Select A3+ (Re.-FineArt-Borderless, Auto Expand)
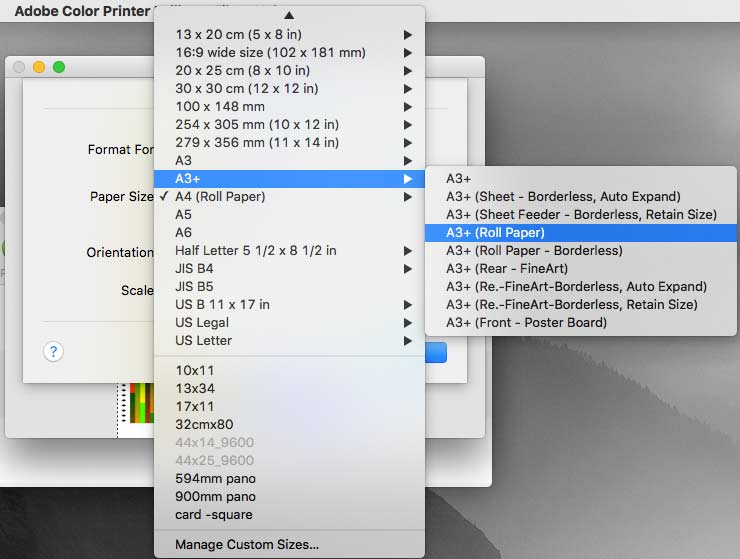Screen dimensions: 740x559 580,287
